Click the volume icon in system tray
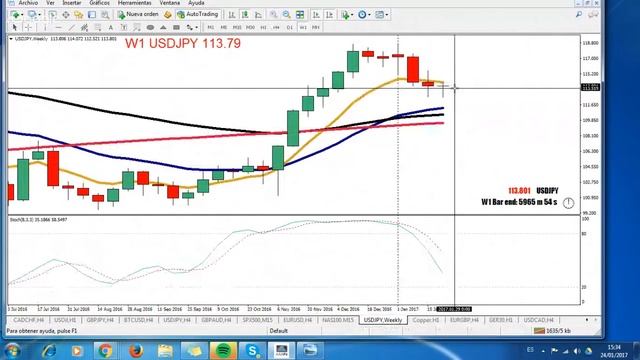 (x=577, y=351)
